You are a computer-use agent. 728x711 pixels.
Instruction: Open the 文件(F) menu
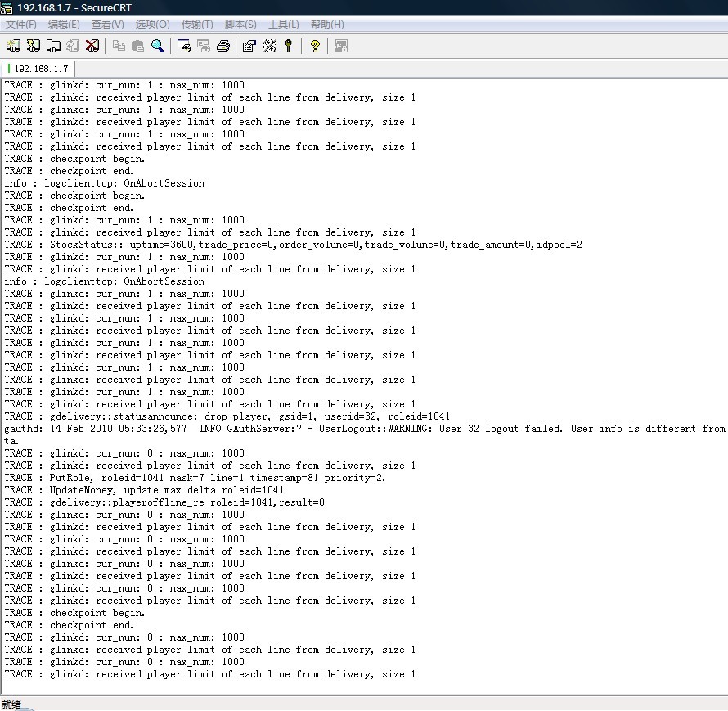(x=21, y=25)
